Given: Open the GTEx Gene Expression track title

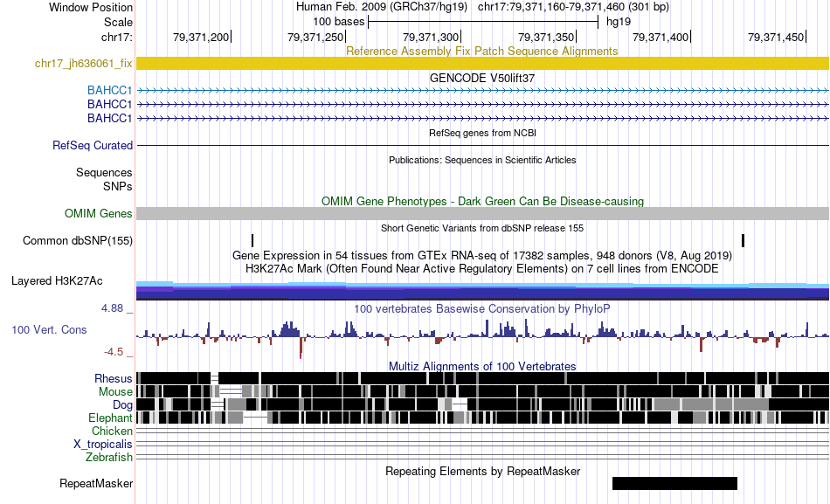Looking at the screenshot, I should pyautogui.click(x=482, y=256).
